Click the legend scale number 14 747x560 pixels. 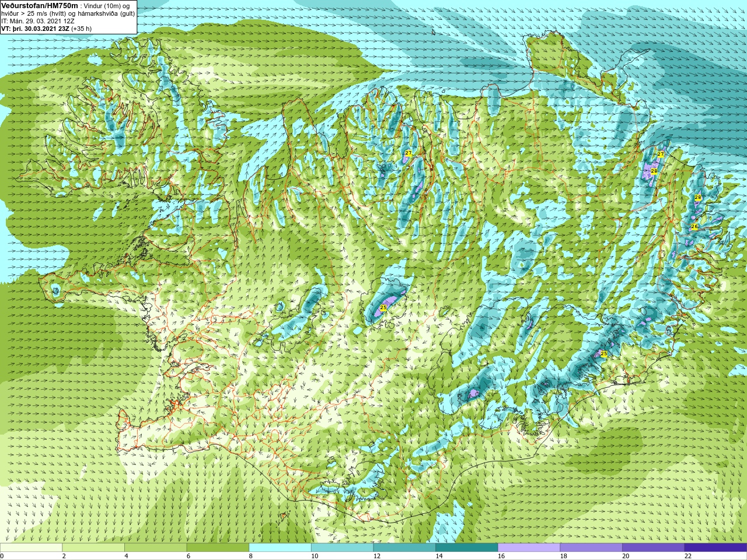pyautogui.click(x=439, y=556)
